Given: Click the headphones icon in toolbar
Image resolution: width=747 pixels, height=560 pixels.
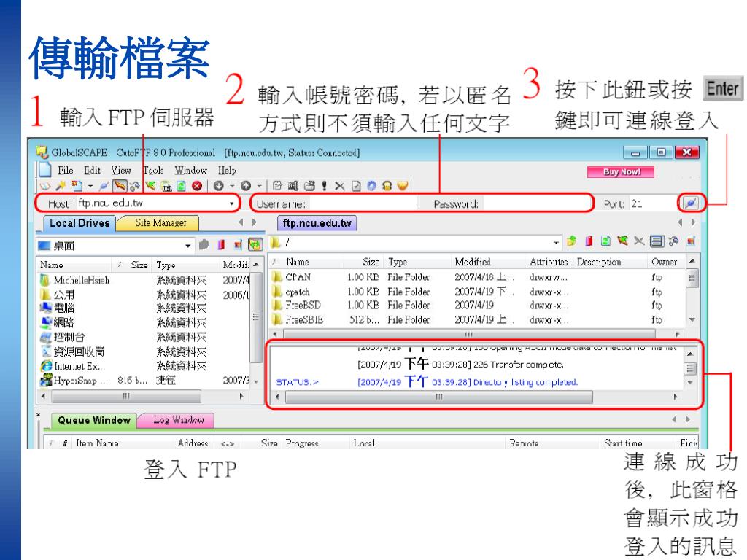Looking at the screenshot, I should (x=387, y=186).
